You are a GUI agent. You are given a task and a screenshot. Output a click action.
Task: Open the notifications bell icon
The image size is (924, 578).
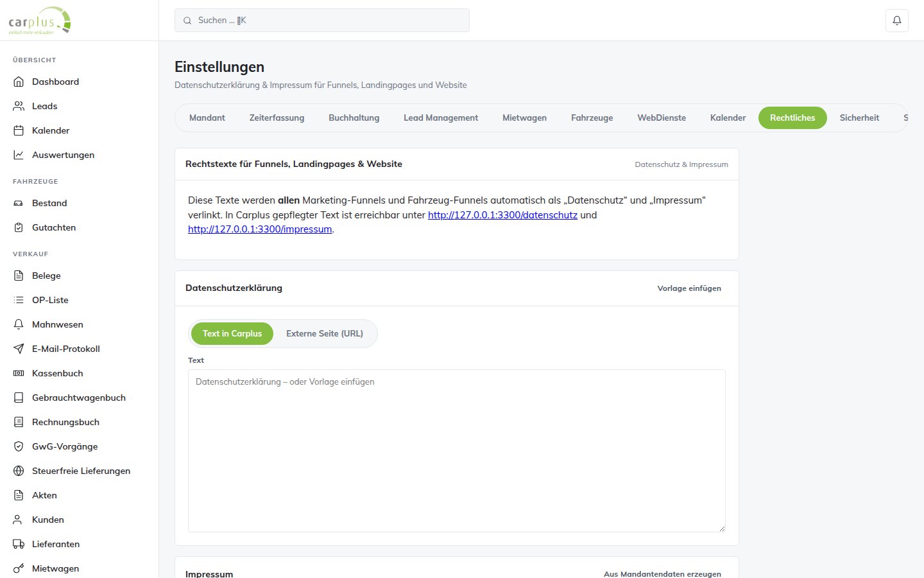[897, 21]
